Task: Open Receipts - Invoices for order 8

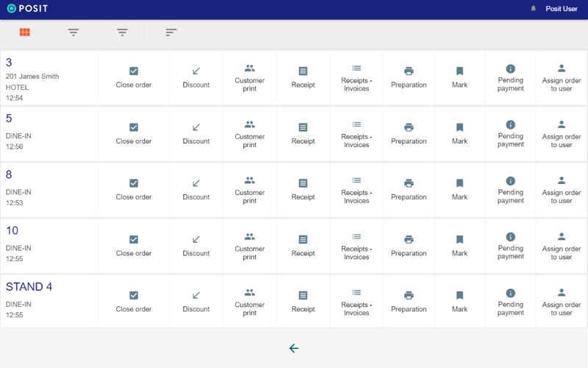Action: pyautogui.click(x=356, y=190)
